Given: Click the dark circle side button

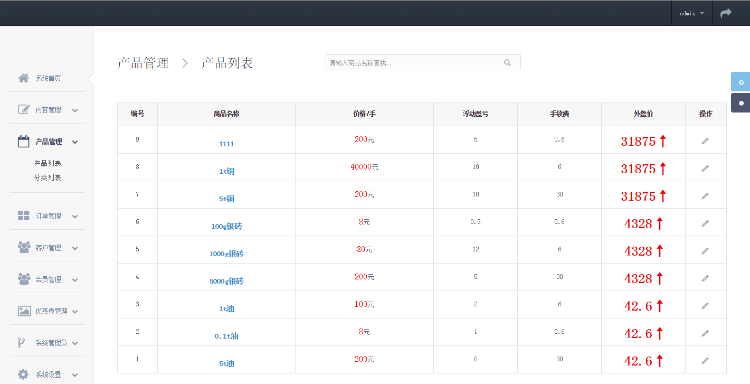Looking at the screenshot, I should tap(740, 103).
